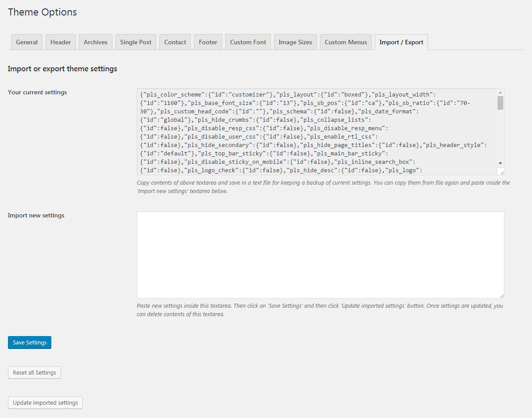Click the import textarea resize handle
This screenshot has height=418, width=532.
coord(502,295)
